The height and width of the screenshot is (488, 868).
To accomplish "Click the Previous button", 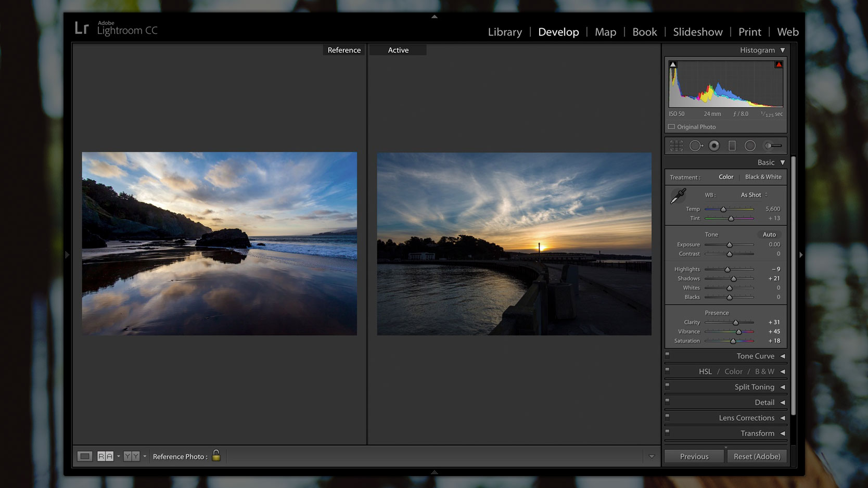I will click(694, 456).
